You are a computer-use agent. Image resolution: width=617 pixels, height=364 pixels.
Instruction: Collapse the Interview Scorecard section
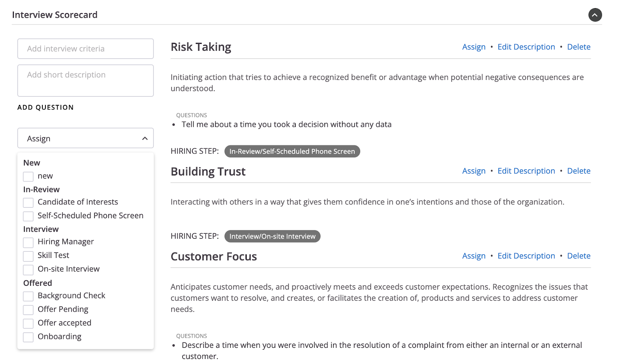point(595,15)
